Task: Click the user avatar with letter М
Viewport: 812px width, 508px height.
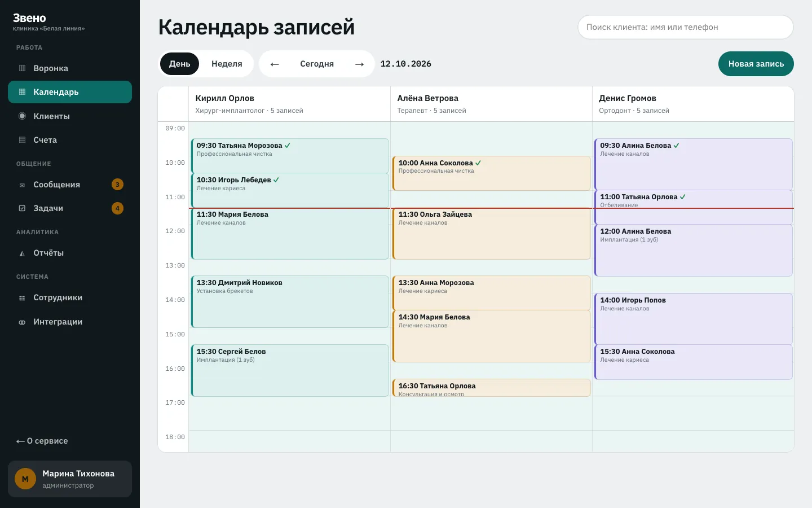Action: (x=25, y=479)
